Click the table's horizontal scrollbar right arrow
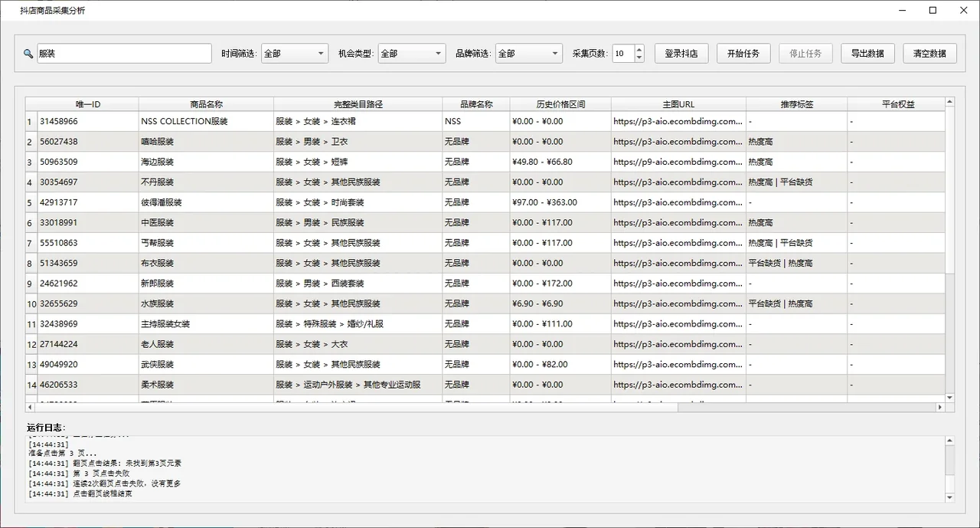 tap(940, 408)
